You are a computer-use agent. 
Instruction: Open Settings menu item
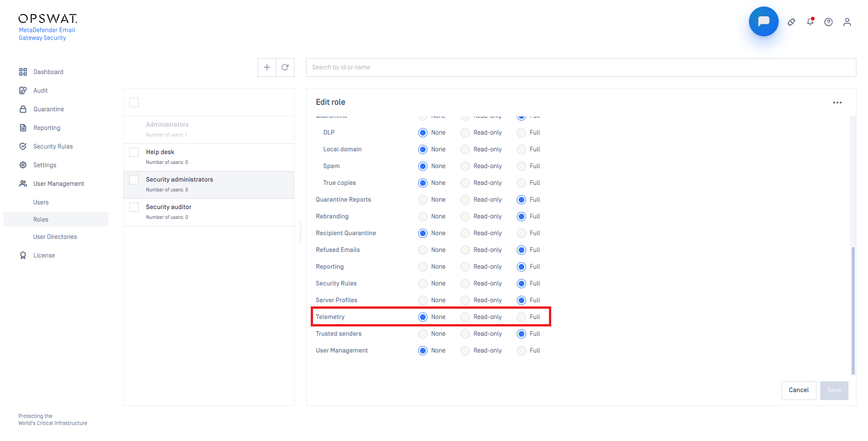tap(45, 165)
